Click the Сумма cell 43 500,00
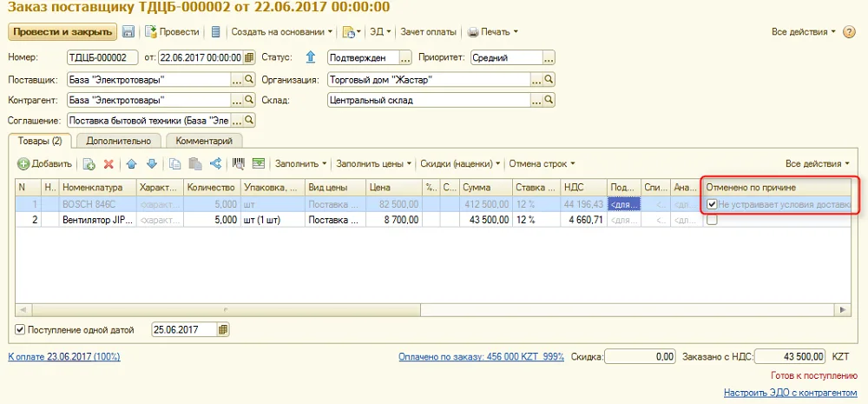Screen dimensions: 868x404 486,220
